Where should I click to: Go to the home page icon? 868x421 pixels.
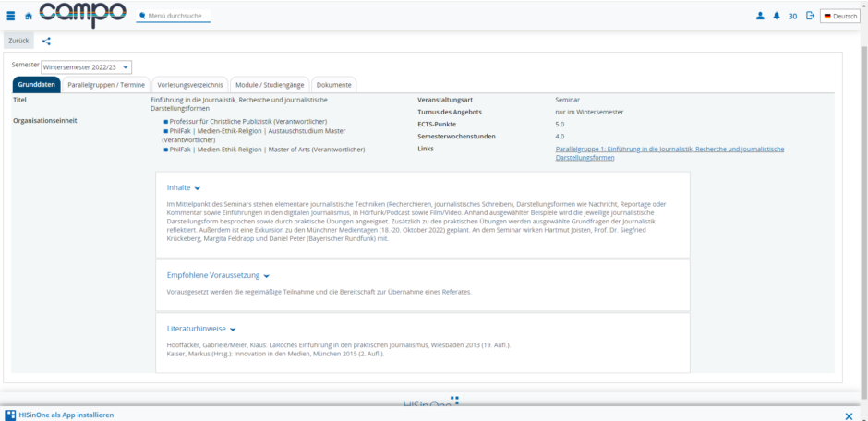29,17
